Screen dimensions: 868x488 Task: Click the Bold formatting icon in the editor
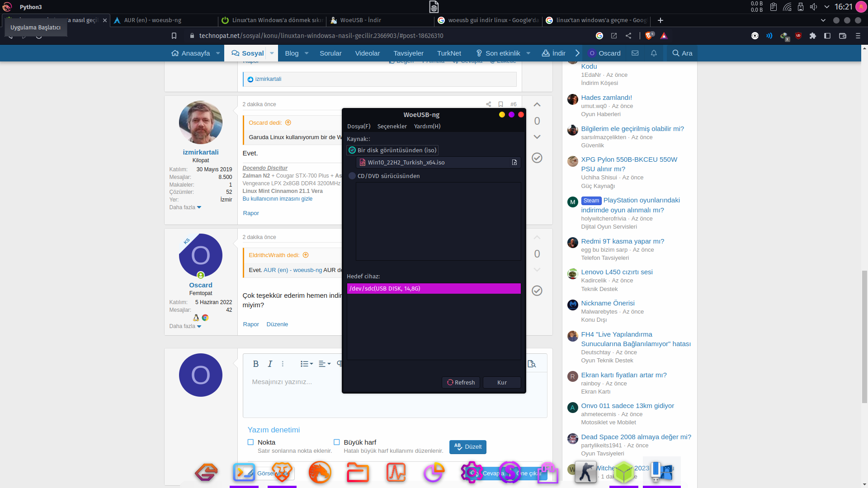coord(255,364)
